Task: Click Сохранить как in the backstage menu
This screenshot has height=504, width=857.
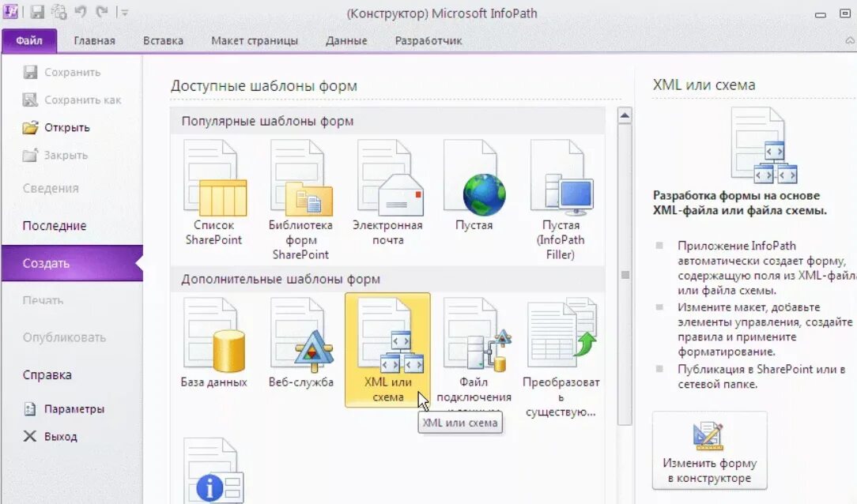Action: coord(72,100)
